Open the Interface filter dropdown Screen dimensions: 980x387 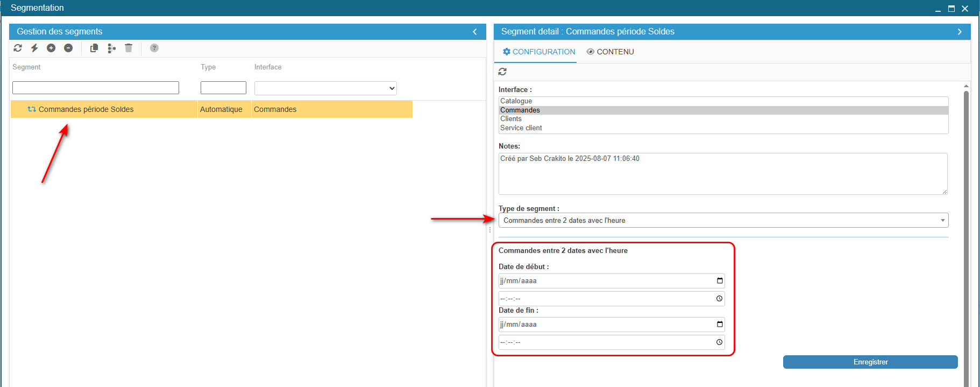[325, 88]
